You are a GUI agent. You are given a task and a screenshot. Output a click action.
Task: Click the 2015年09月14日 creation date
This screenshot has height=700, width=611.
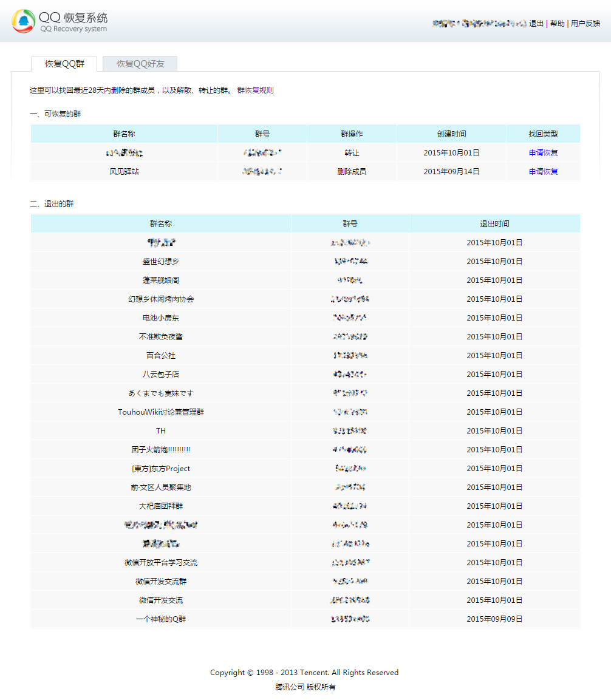point(451,171)
